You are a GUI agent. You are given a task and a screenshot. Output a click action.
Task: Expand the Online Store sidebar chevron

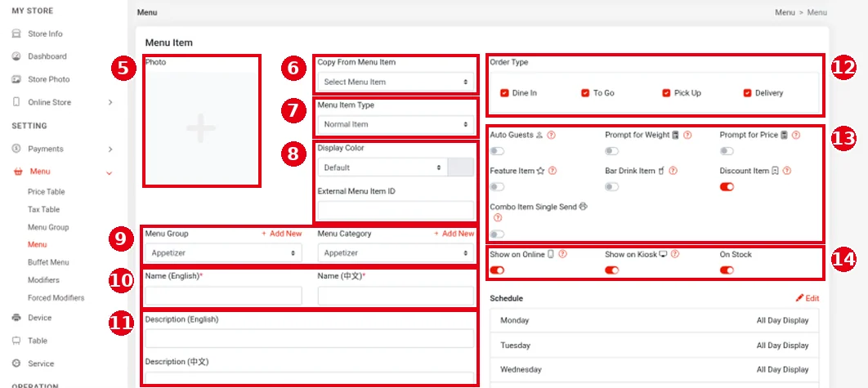[110, 102]
